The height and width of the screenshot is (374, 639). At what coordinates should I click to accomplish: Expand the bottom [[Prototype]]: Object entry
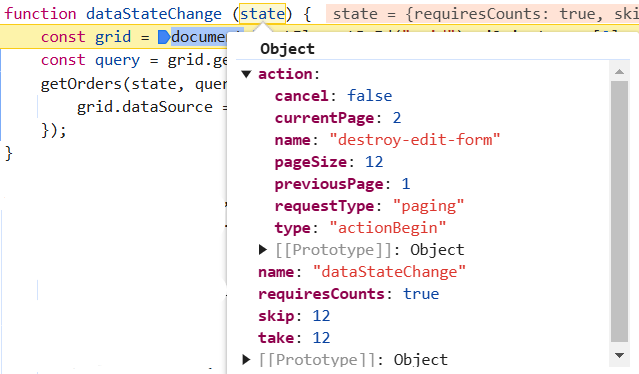click(x=246, y=360)
